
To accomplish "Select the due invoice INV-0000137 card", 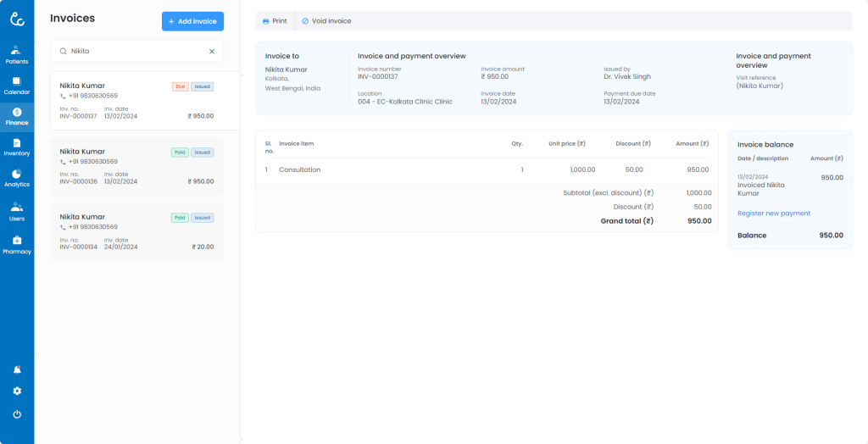I will tap(136, 101).
